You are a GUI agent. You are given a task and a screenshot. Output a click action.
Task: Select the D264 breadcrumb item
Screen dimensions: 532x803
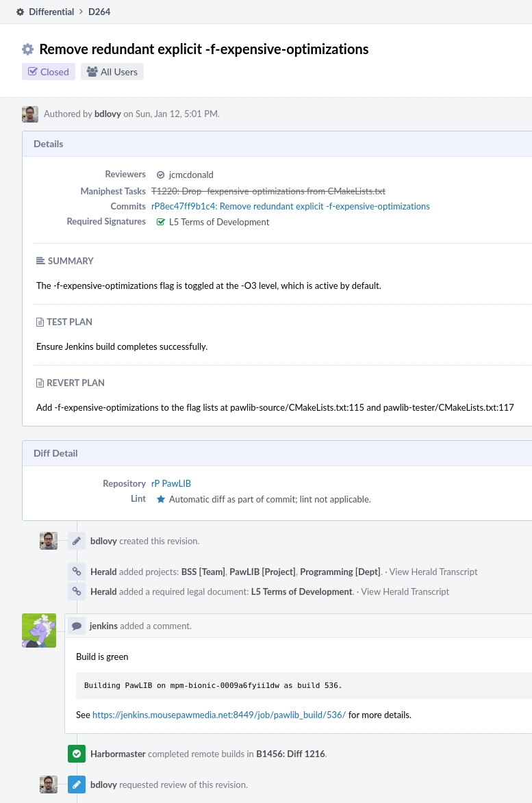99,12
